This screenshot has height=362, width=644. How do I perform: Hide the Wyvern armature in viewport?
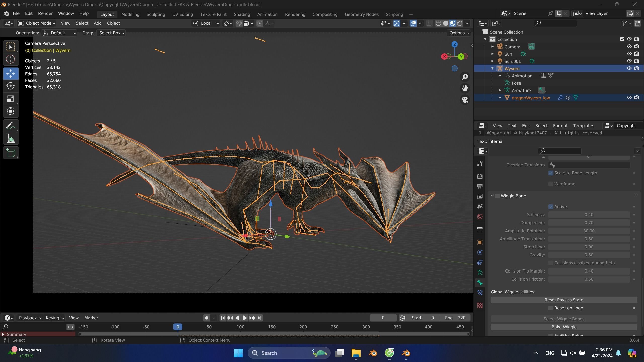pos(629,68)
